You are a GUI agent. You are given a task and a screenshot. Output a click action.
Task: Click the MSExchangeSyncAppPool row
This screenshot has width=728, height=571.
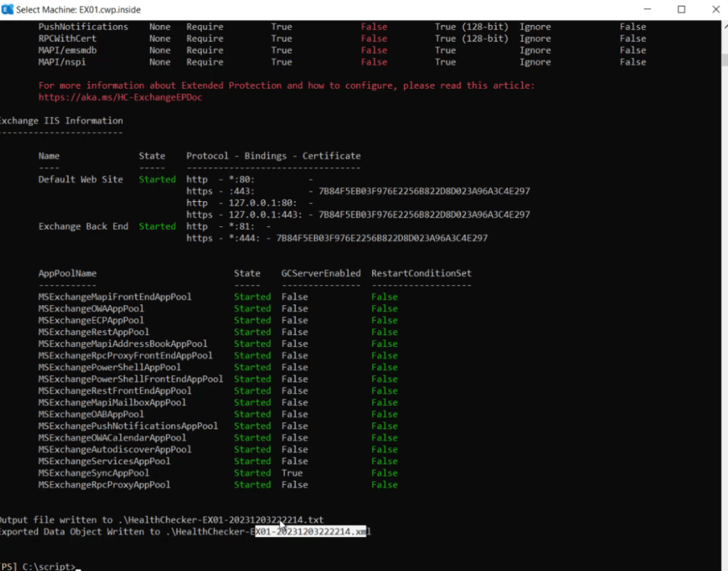(95, 473)
